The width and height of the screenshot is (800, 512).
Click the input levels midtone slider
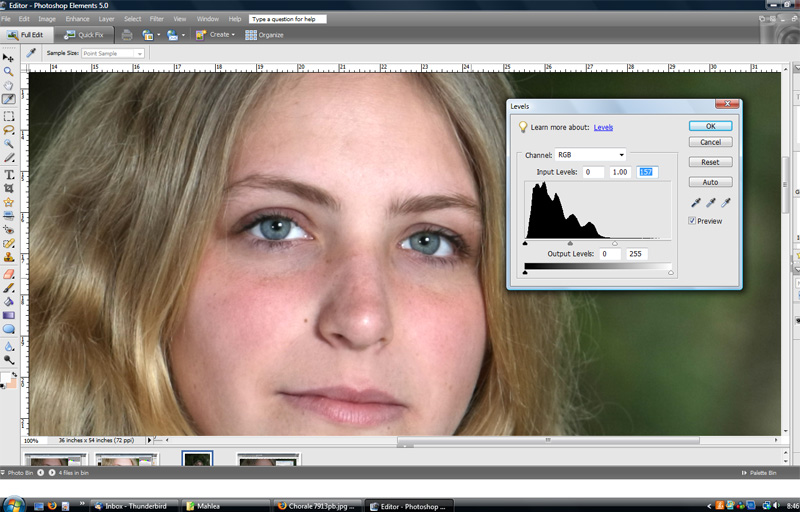[570, 243]
